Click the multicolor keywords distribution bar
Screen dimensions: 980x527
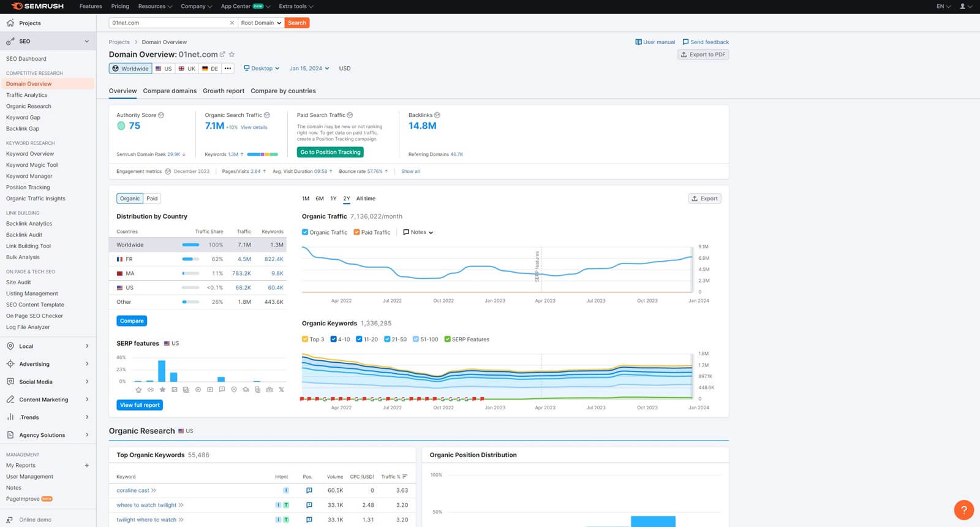(262, 154)
